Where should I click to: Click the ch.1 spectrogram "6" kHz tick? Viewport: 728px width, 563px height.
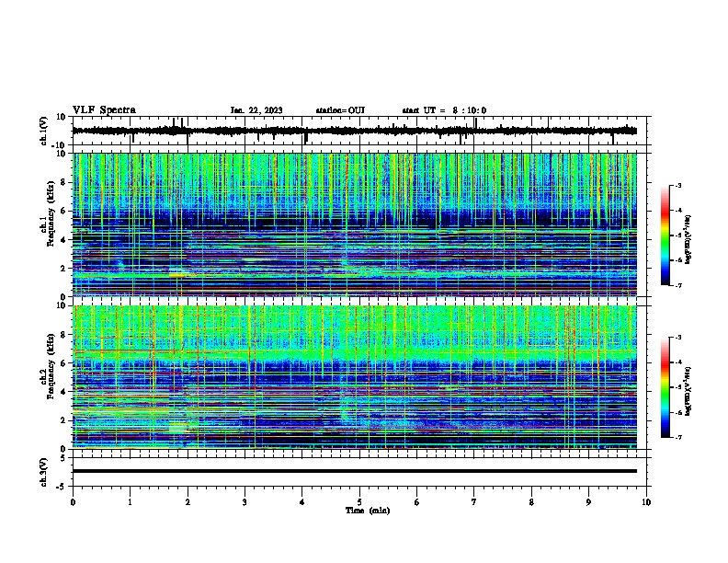63,211
